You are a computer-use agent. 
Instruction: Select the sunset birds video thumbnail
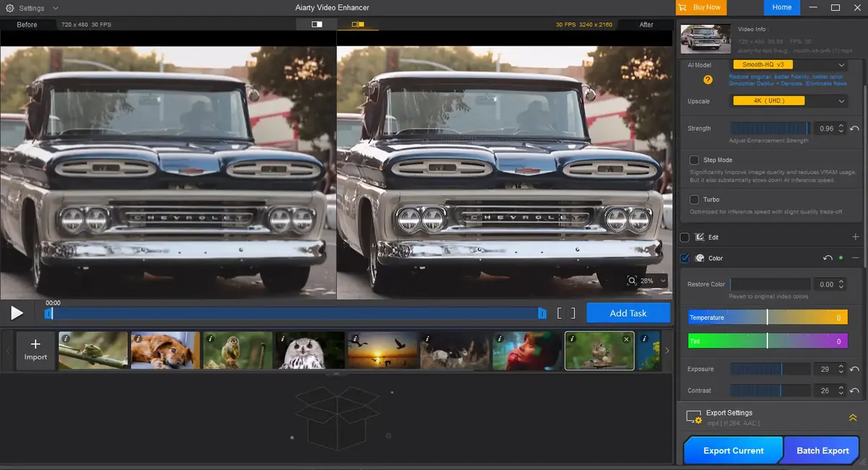pos(383,350)
